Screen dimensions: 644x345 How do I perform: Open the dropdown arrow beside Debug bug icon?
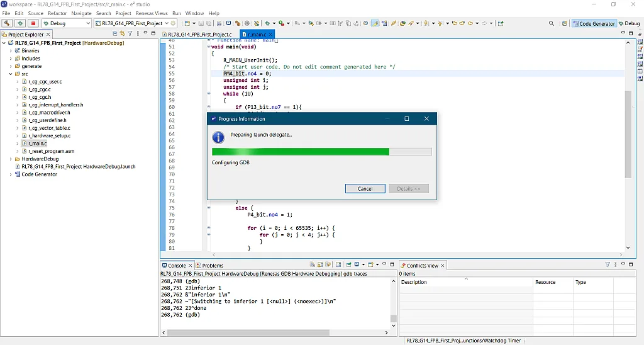(274, 23)
